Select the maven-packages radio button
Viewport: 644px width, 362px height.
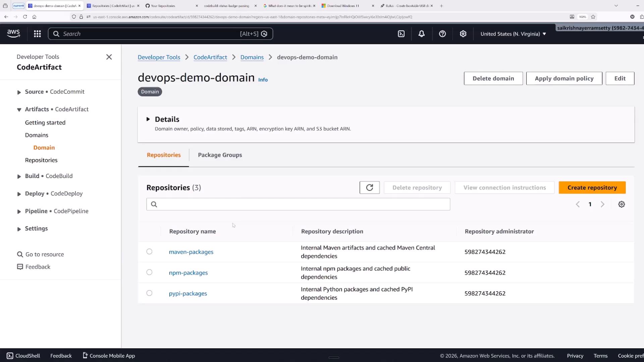pos(149,252)
